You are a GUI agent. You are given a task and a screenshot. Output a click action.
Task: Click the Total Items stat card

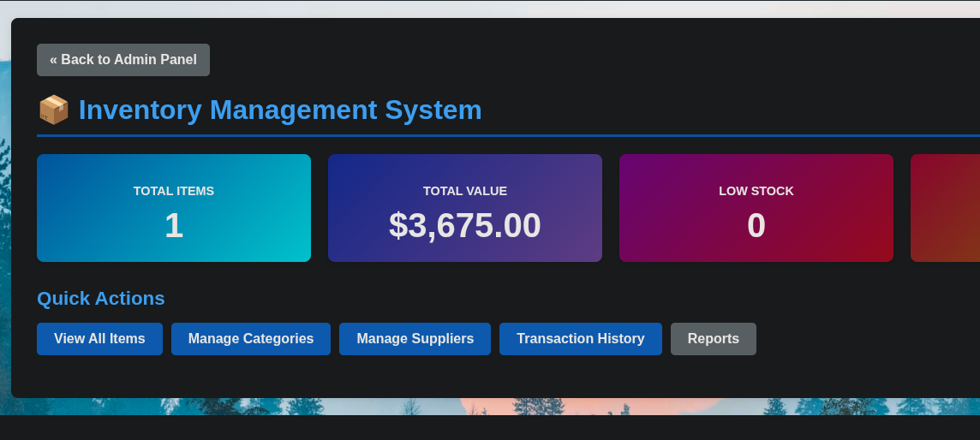click(x=174, y=208)
